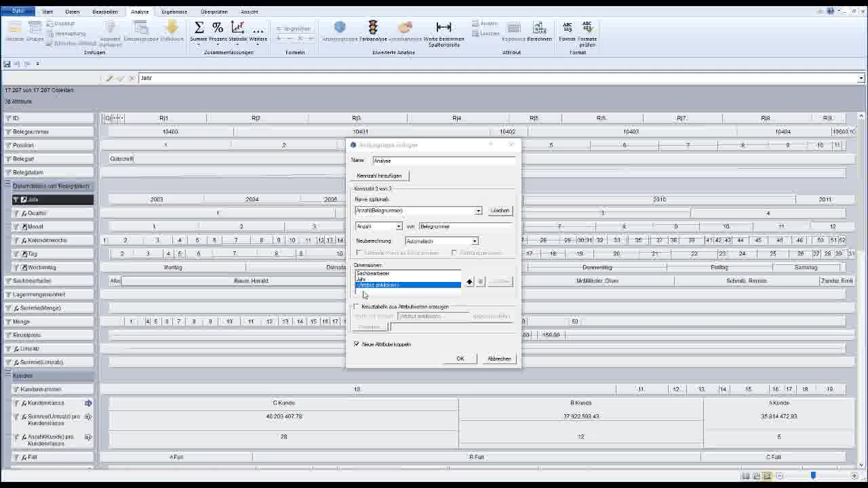This screenshot has width=868, height=488.
Task: Click the vertical scrollbar down arrow
Action: (x=861, y=464)
